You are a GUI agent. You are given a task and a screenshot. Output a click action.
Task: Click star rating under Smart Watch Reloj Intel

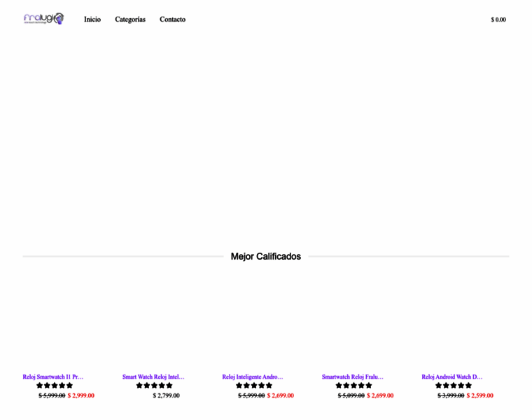point(155,386)
